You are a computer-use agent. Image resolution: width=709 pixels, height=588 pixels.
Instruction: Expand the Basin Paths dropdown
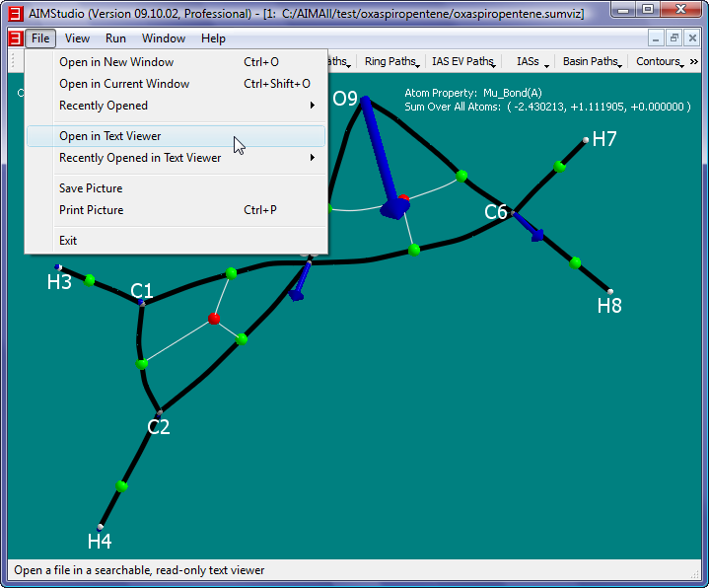point(592,61)
